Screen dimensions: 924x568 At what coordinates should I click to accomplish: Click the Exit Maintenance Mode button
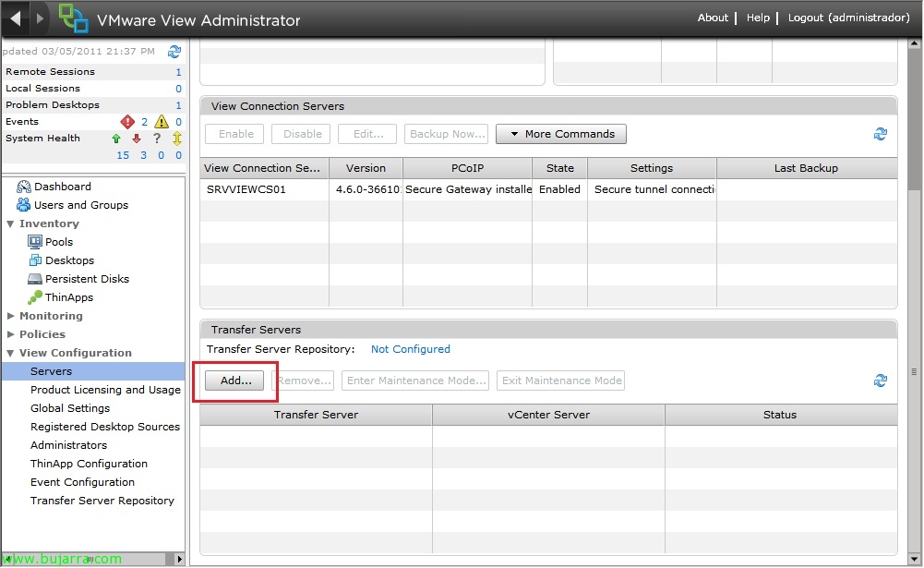561,381
